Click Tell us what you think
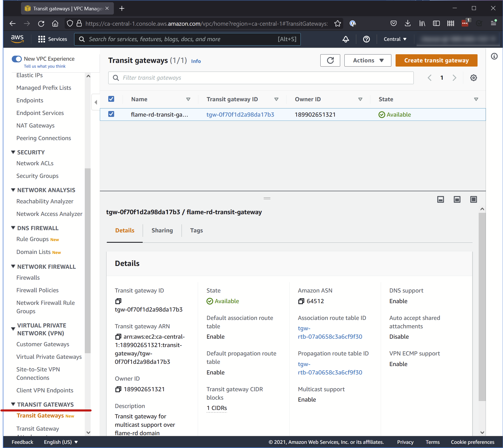This screenshot has width=503, height=448. (x=45, y=66)
